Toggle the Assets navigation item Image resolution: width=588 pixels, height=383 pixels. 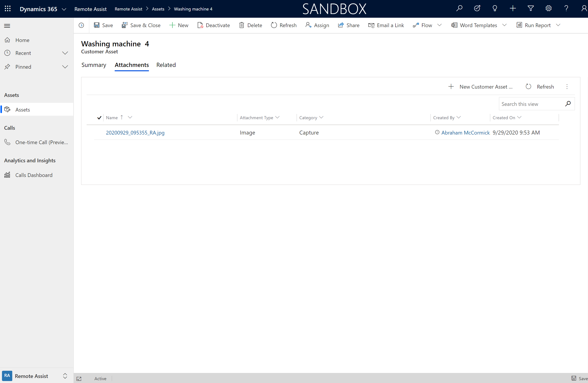tap(22, 109)
